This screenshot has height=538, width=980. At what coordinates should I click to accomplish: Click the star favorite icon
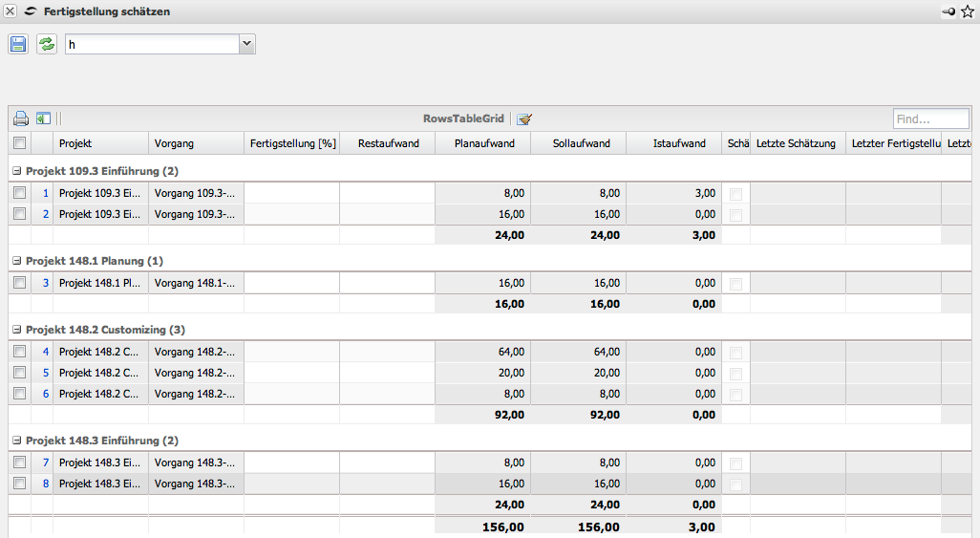click(x=967, y=11)
